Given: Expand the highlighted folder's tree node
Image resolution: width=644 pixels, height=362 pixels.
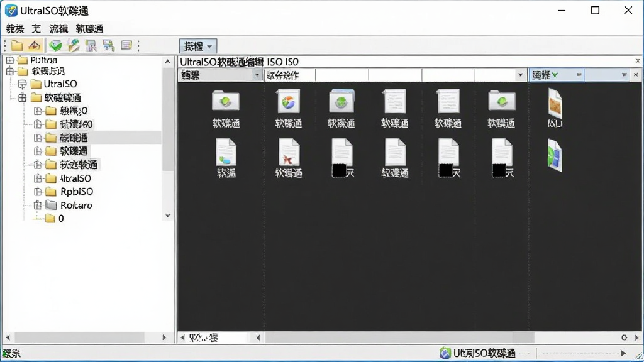Looking at the screenshot, I should point(38,138).
